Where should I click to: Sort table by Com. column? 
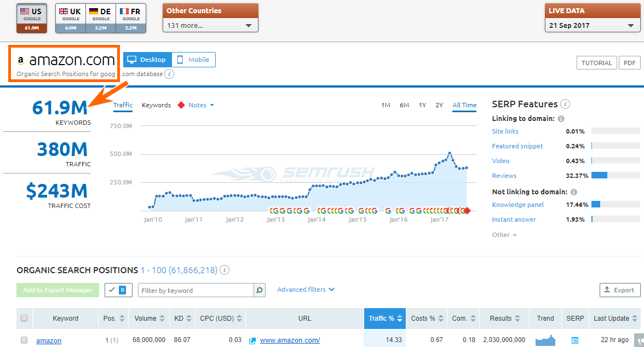464,318
